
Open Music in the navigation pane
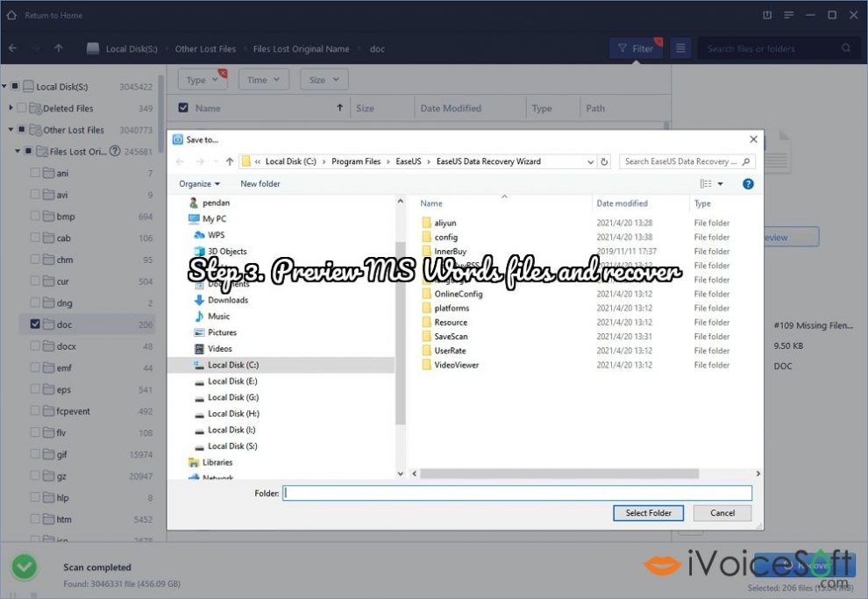coord(218,316)
